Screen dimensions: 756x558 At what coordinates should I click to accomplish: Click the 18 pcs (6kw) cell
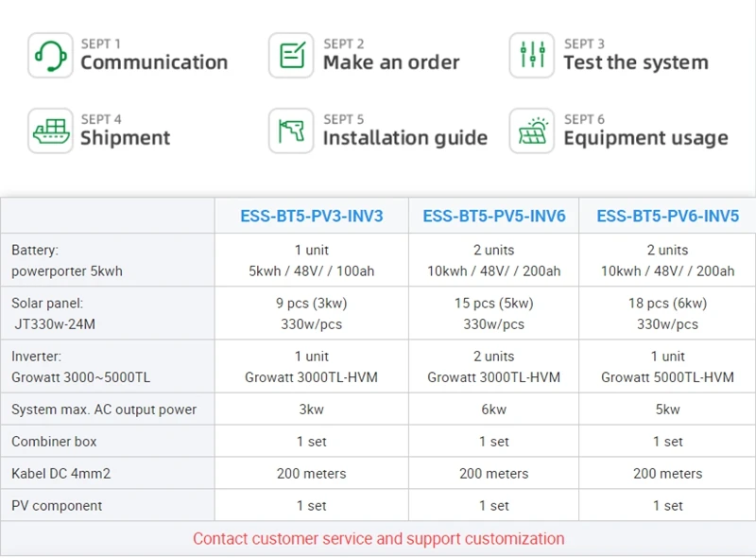[x=667, y=304]
